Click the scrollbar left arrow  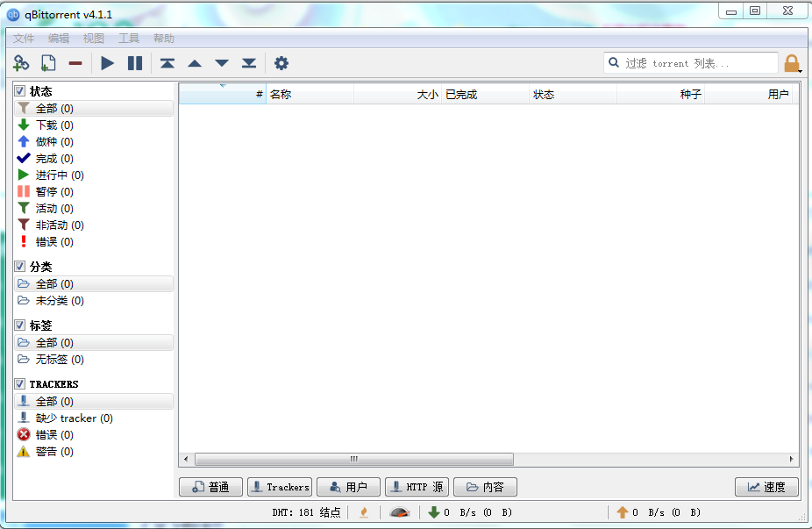pyautogui.click(x=187, y=459)
